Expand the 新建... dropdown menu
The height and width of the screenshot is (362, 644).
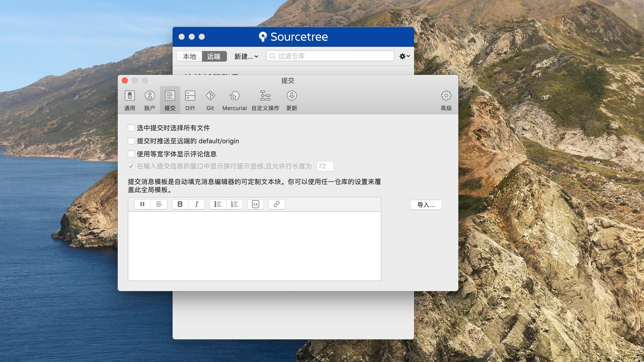point(246,56)
